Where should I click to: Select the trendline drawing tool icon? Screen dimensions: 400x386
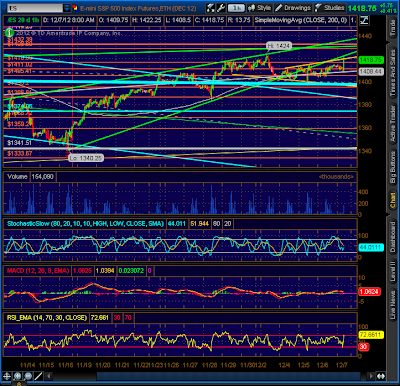39,376
